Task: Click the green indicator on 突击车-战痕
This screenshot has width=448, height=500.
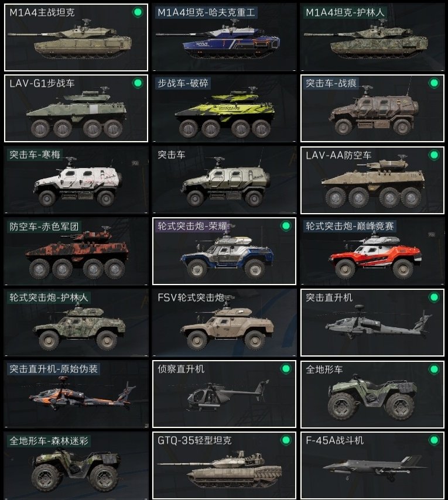Action: coord(434,83)
